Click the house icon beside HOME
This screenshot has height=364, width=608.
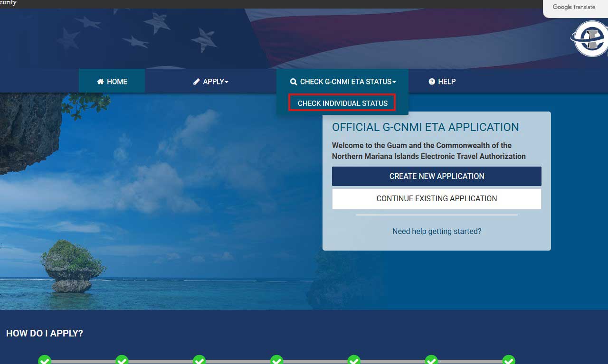(100, 82)
